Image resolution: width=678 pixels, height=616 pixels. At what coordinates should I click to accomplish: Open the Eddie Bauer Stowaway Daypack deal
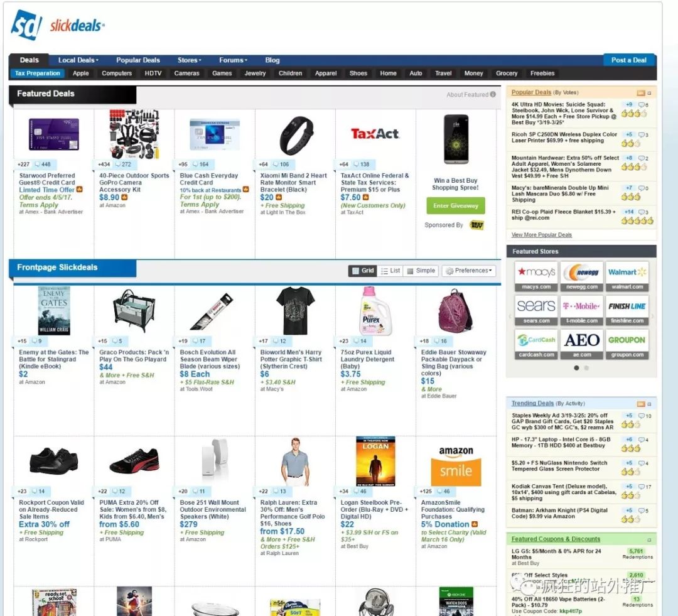454,362
